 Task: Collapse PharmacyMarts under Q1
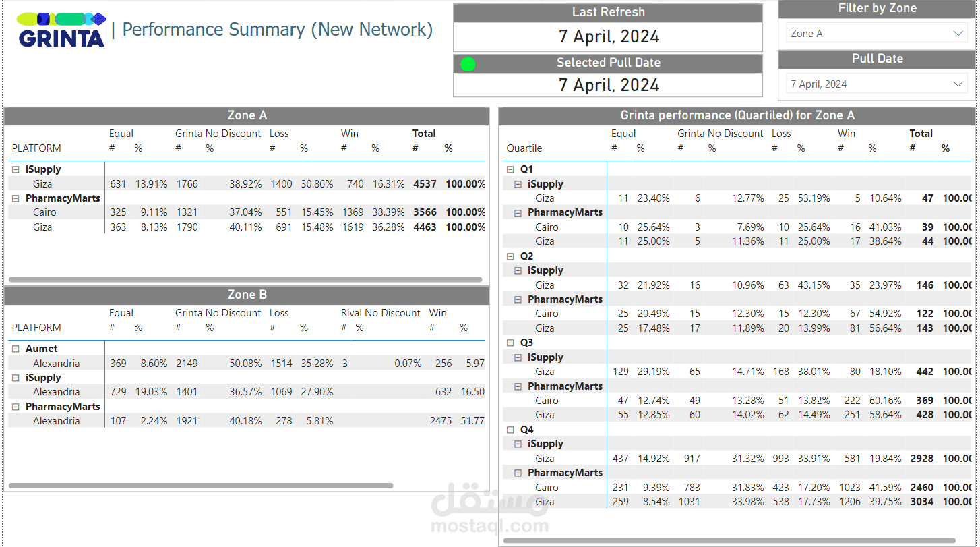(x=518, y=213)
